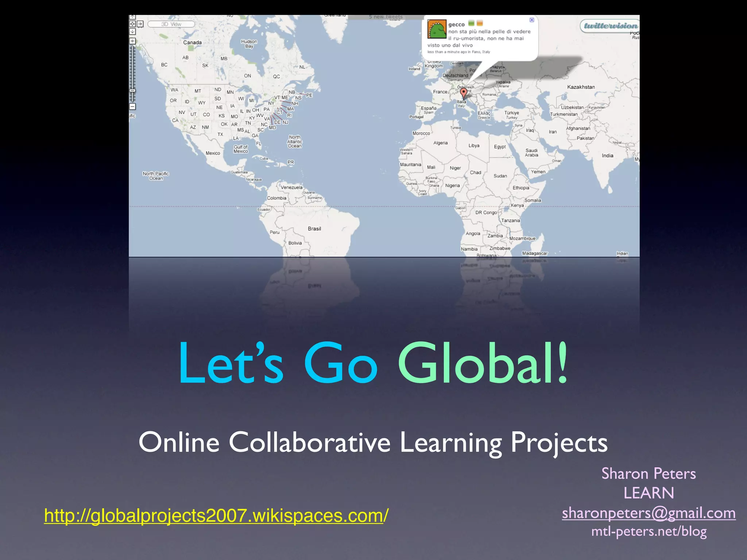
Task: Click the pan right arrow on map
Action: click(x=140, y=24)
